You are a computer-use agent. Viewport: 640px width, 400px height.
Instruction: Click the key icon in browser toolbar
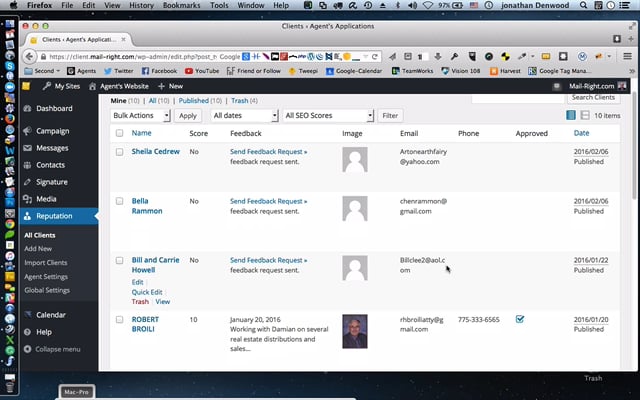pyautogui.click(x=454, y=56)
